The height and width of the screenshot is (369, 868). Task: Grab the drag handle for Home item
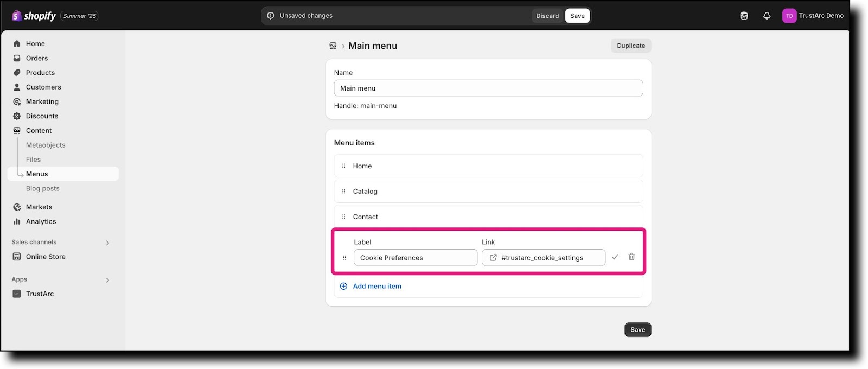[x=343, y=166]
